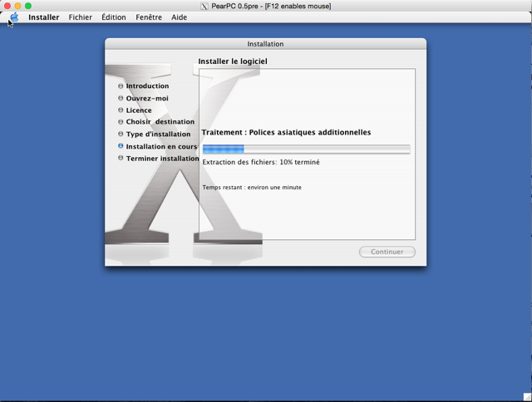532x402 pixels.
Task: Click the PearPC X icon in title bar
Action: (204, 6)
